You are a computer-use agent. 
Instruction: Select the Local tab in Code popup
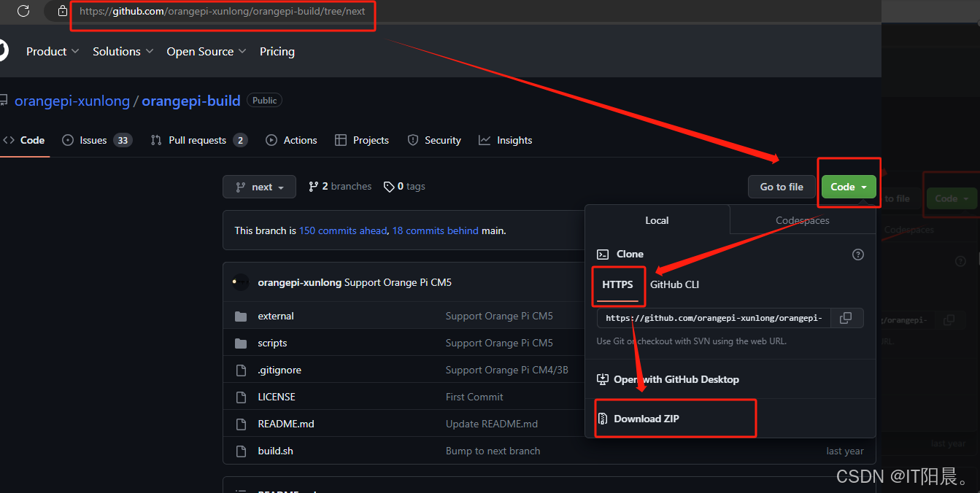(x=657, y=220)
